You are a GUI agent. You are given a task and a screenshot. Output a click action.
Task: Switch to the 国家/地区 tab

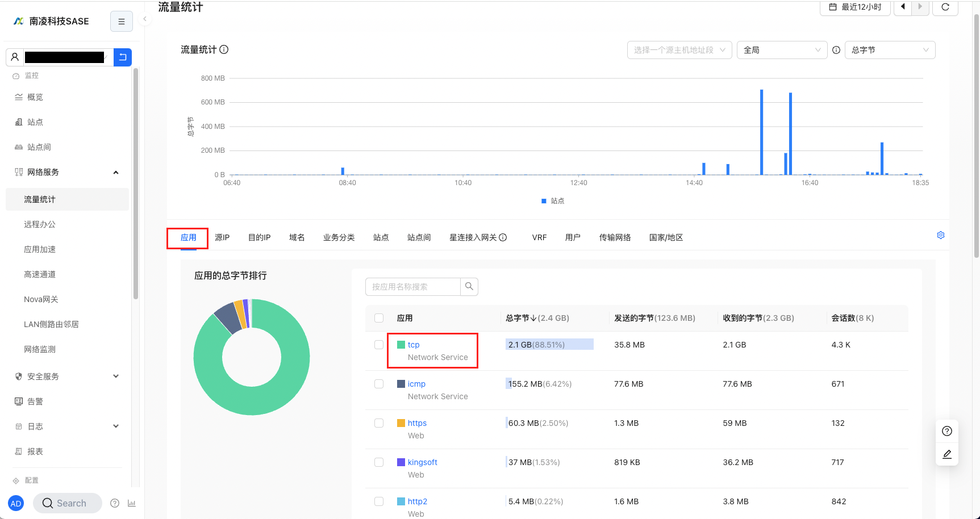tap(666, 237)
